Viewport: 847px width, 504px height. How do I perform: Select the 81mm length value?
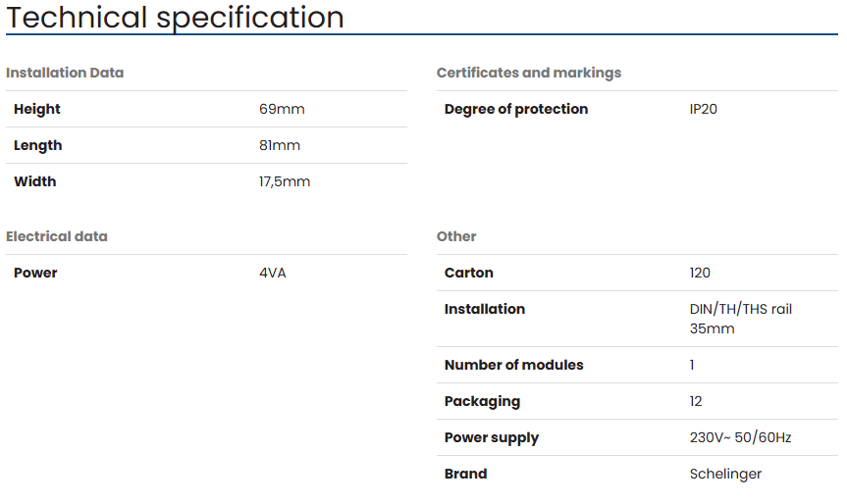click(x=280, y=145)
